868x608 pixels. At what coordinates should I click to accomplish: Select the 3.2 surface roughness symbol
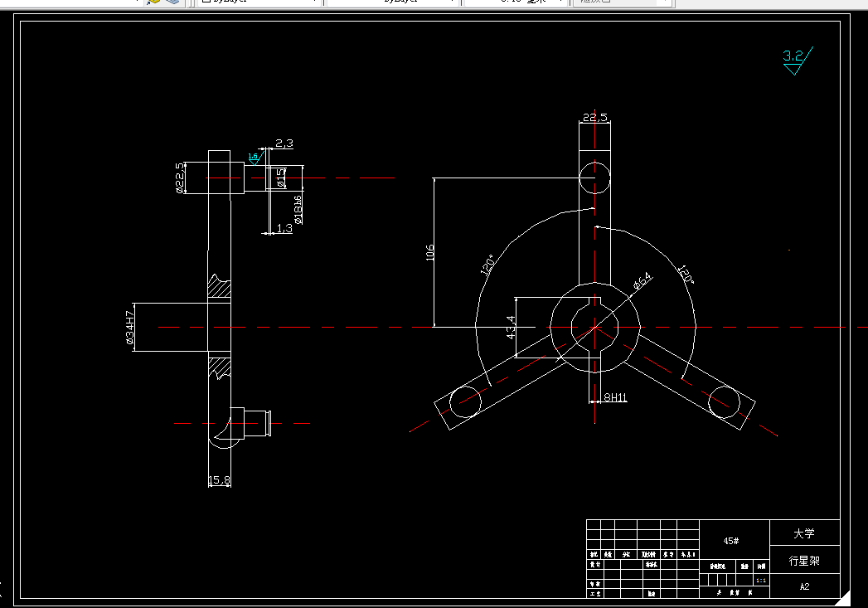tap(798, 61)
